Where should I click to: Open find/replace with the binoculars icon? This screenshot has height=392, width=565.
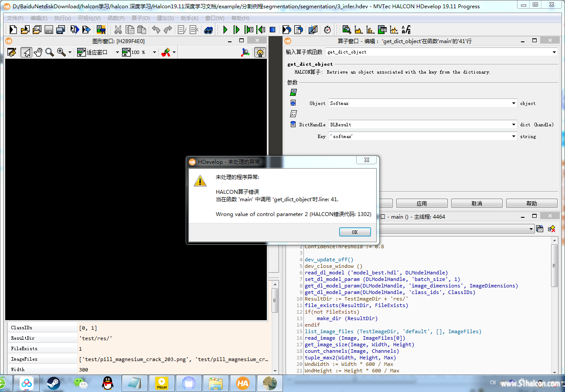(x=208, y=30)
